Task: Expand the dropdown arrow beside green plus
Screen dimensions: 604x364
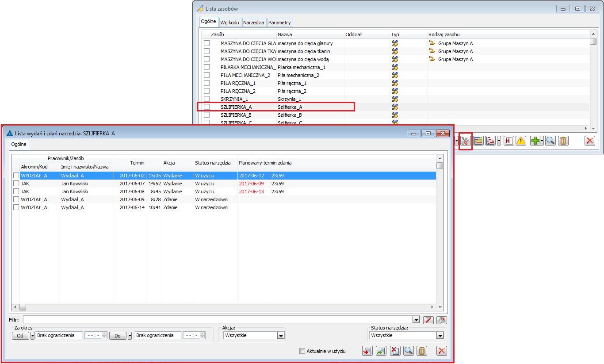Action: 542,141
